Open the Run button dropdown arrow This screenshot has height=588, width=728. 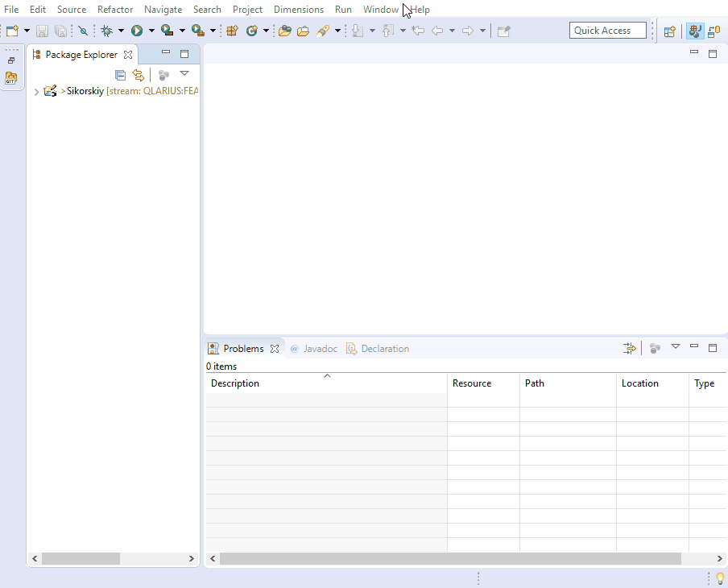(x=151, y=31)
